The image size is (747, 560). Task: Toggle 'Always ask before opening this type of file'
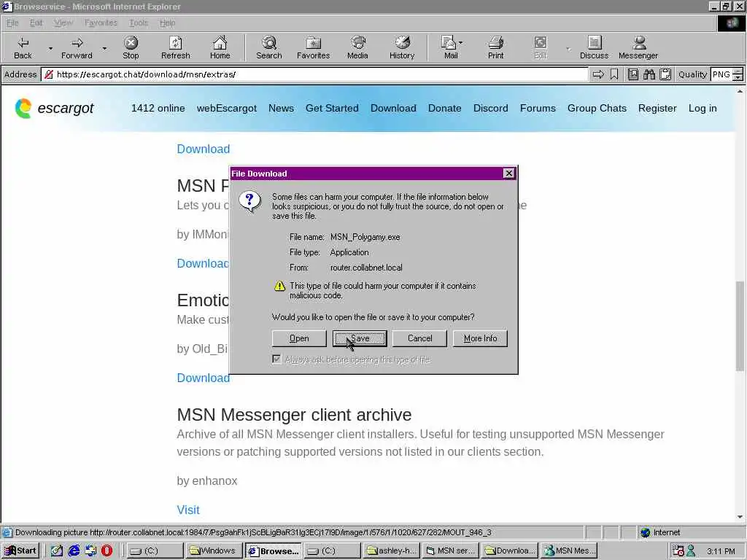click(x=276, y=359)
